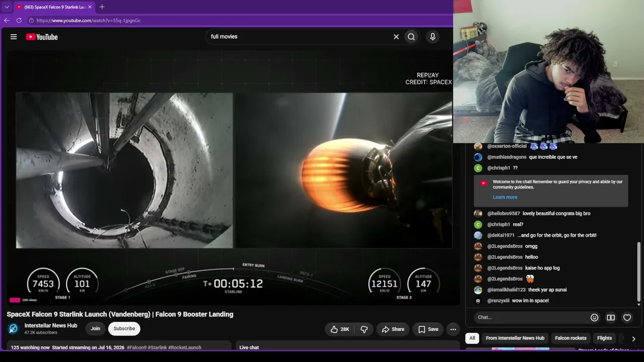Dislike the video with thumbs down

[x=364, y=329]
